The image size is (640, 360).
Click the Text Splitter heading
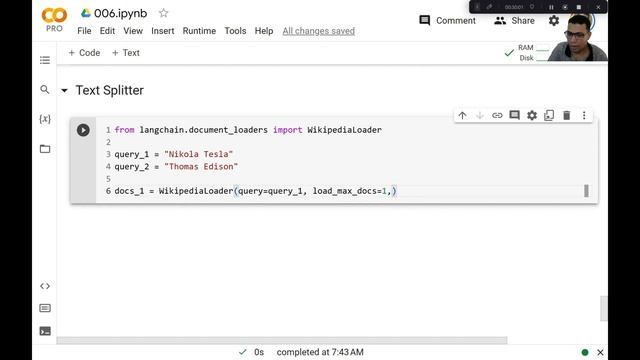click(x=109, y=90)
